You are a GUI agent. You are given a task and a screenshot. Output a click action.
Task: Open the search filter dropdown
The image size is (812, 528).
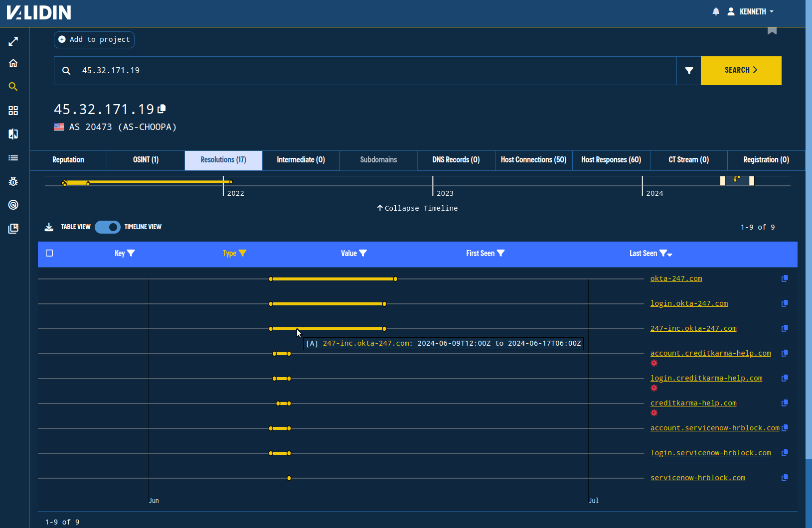coord(689,71)
